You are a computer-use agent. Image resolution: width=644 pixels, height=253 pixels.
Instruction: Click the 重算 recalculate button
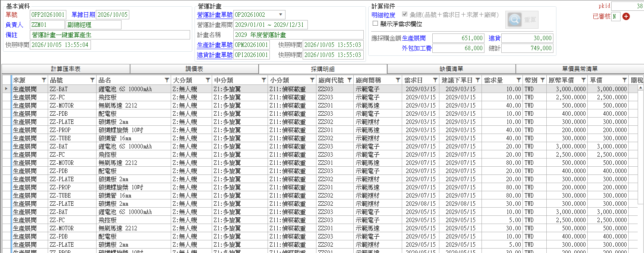pyautogui.click(x=522, y=19)
